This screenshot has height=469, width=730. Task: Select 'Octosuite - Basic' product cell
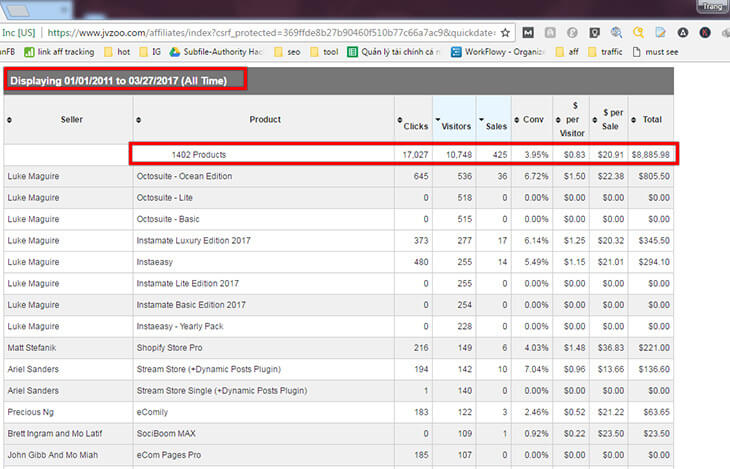[264, 219]
